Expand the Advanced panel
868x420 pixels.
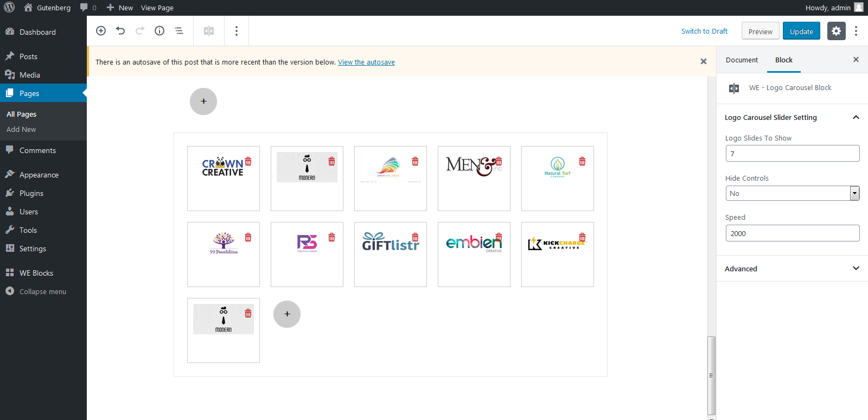point(792,269)
